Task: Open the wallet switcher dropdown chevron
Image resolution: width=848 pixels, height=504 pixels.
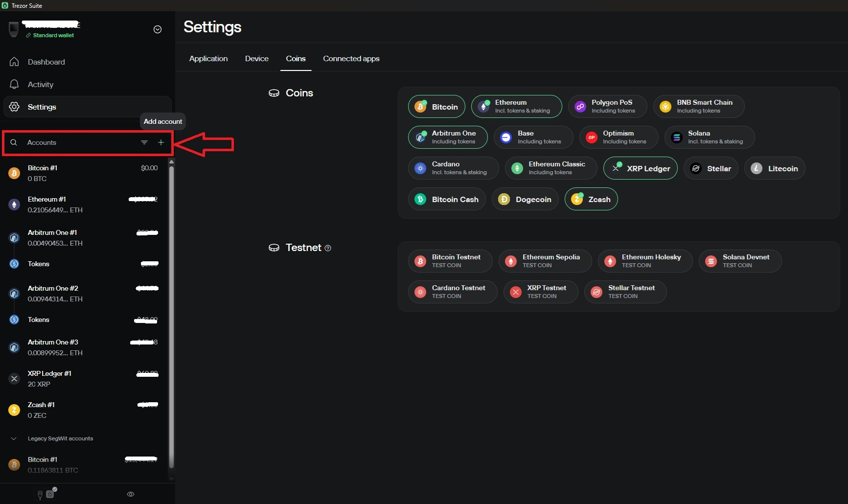Action: click(158, 29)
